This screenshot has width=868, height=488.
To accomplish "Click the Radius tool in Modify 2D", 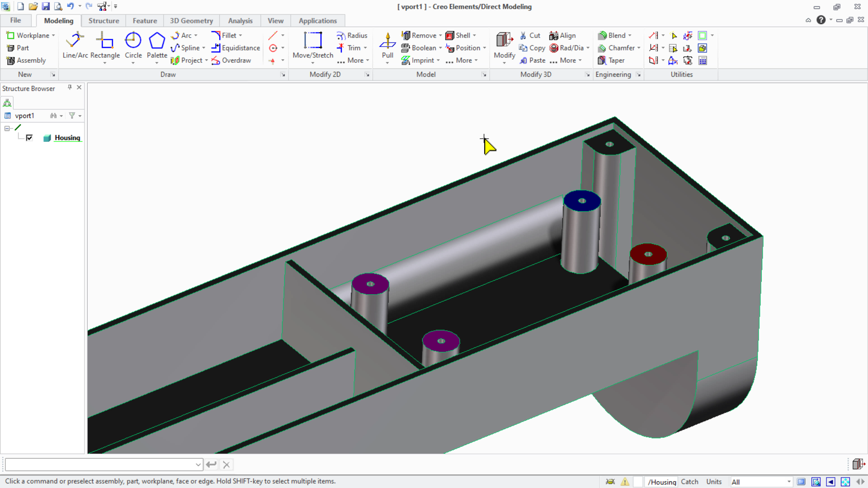I will (x=352, y=35).
